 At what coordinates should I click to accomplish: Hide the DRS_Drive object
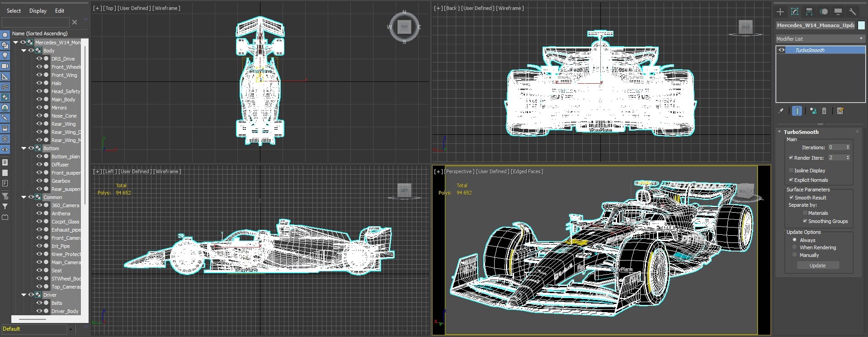(x=39, y=59)
